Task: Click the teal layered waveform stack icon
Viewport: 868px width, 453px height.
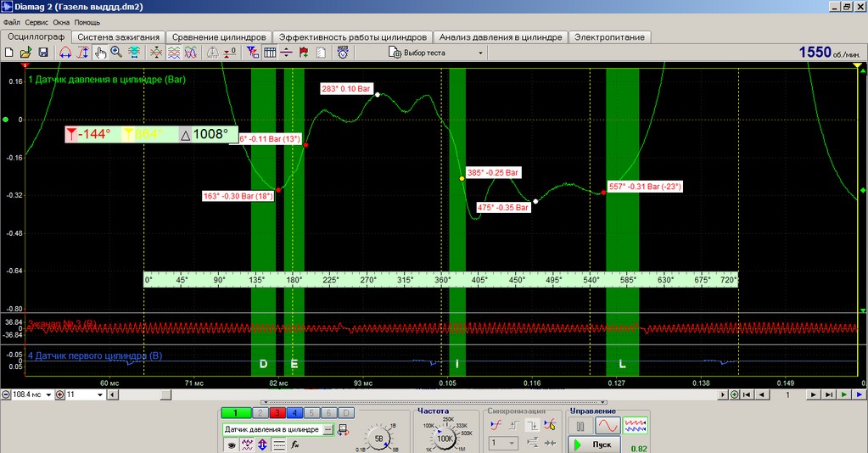Action: tap(134, 53)
